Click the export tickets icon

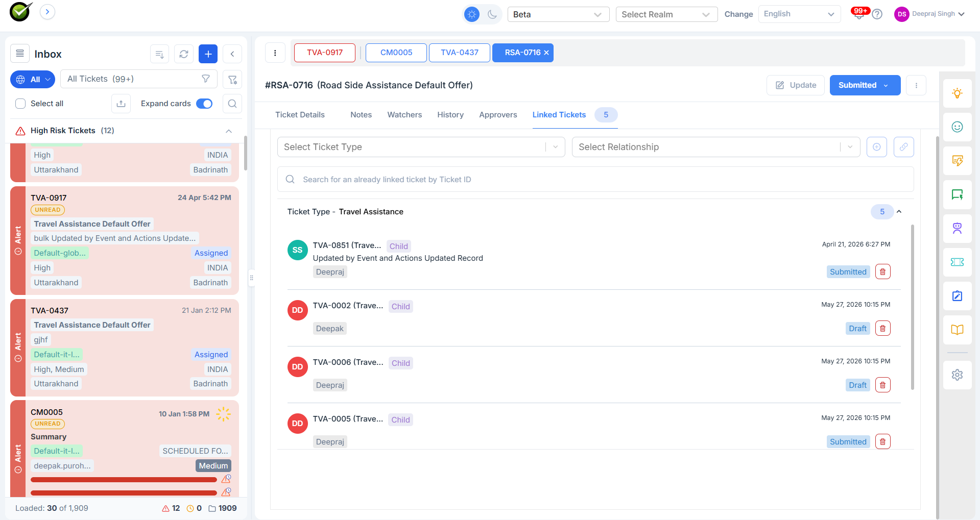coord(121,104)
